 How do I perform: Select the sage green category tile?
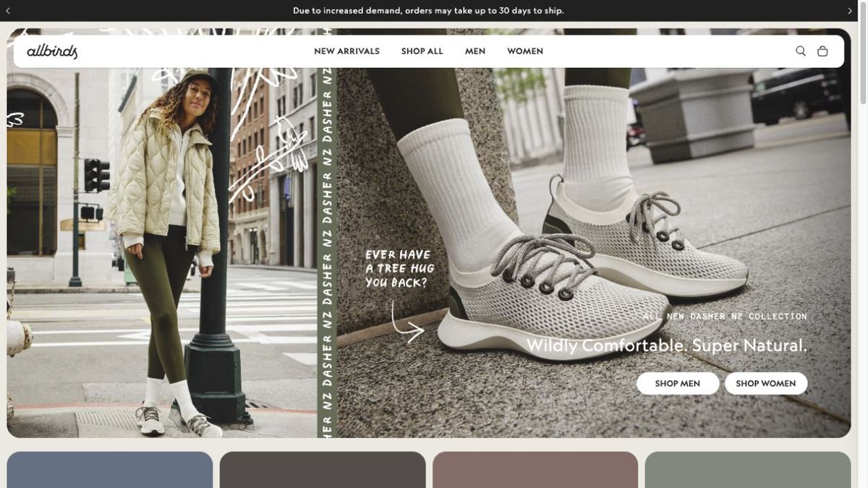(x=748, y=470)
